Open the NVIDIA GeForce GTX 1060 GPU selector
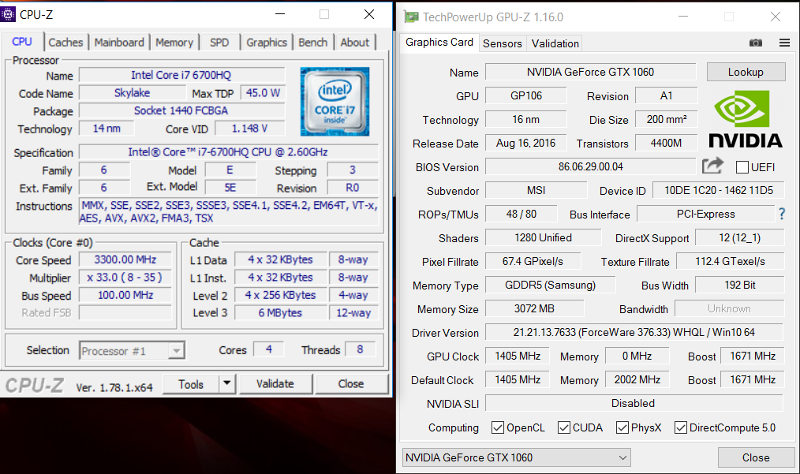 tap(515, 457)
